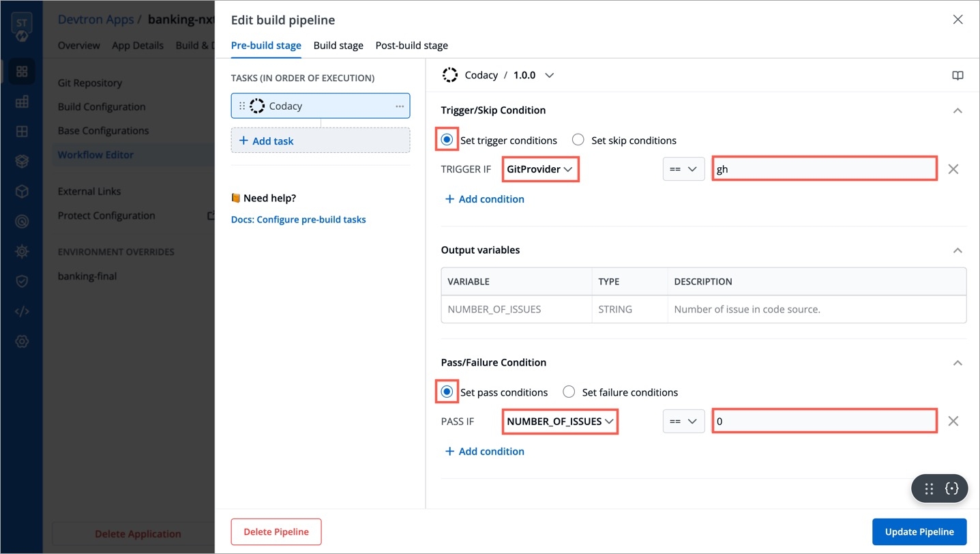Switch to the Post-build stage tab
The height and width of the screenshot is (554, 980).
point(411,46)
